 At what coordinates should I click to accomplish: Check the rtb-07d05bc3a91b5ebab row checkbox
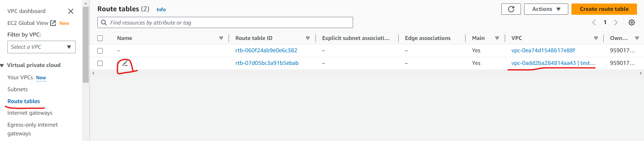pos(100,63)
